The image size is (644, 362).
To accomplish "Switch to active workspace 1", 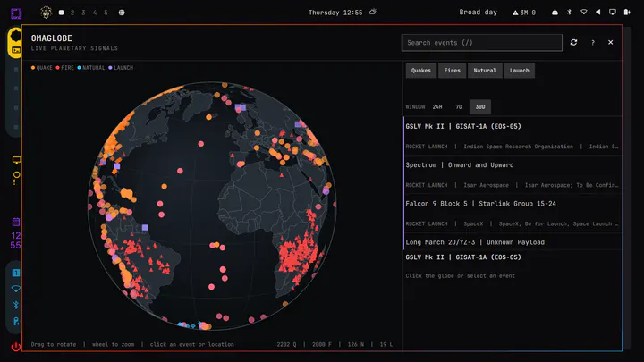I will tap(61, 13).
